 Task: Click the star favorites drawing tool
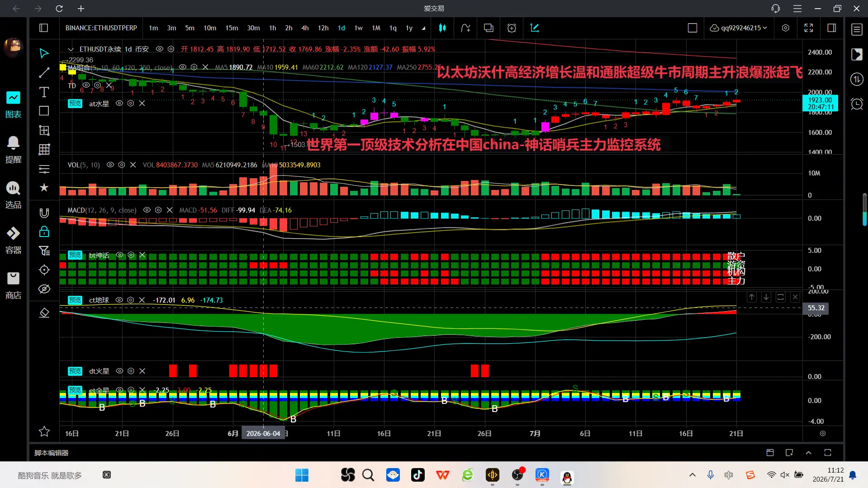point(44,188)
